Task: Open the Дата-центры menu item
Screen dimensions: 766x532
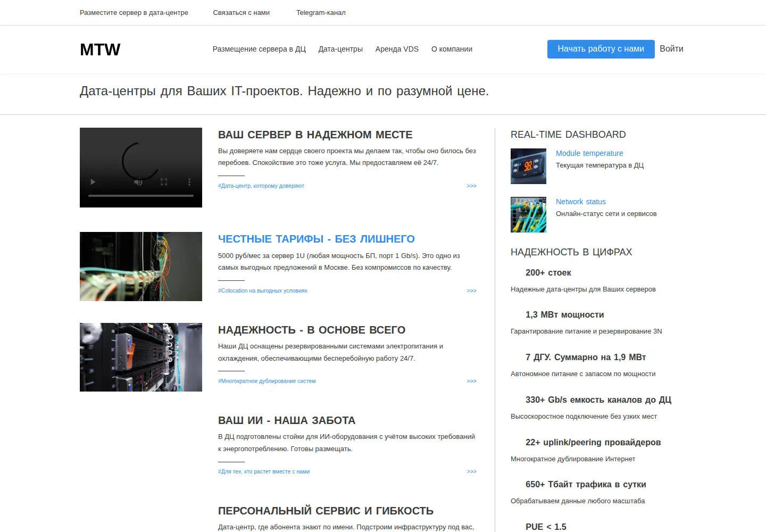Action: [x=340, y=49]
